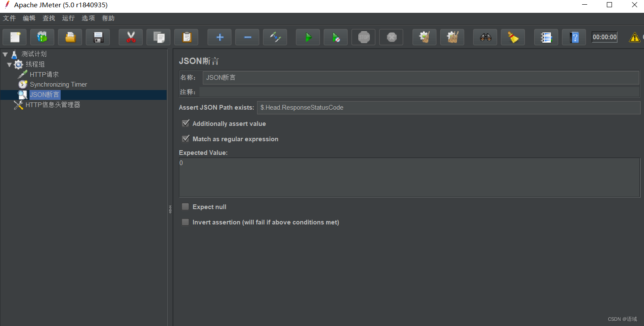Toggle Match as regular expression checkbox
Screen dimensions: 644x326
coord(185,139)
